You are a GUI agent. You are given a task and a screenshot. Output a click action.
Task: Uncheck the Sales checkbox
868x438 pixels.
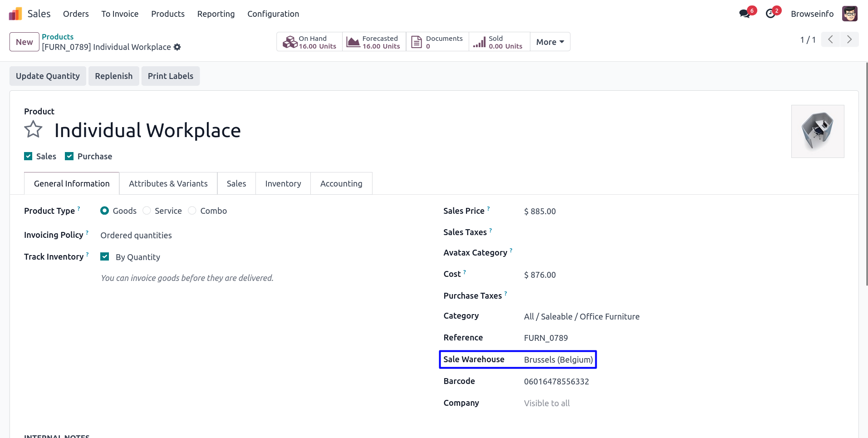(28, 156)
